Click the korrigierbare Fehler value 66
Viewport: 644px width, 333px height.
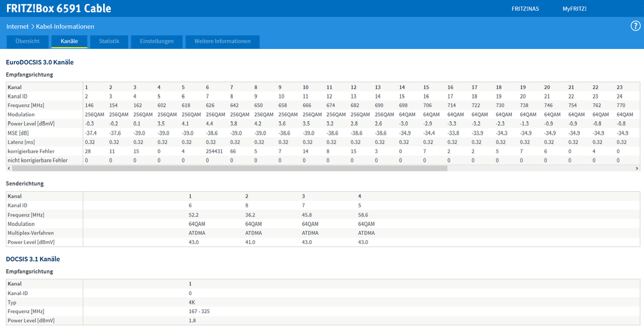(x=233, y=151)
